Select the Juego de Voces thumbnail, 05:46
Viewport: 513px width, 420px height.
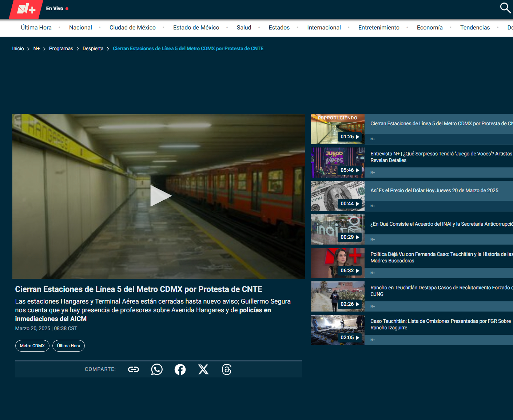pos(338,163)
